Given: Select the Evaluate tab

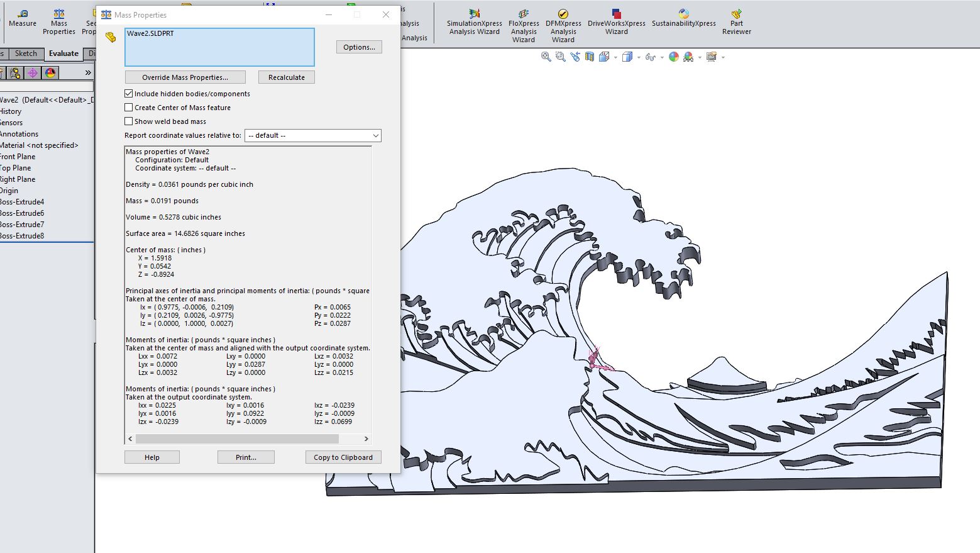Looking at the screenshot, I should click(63, 53).
